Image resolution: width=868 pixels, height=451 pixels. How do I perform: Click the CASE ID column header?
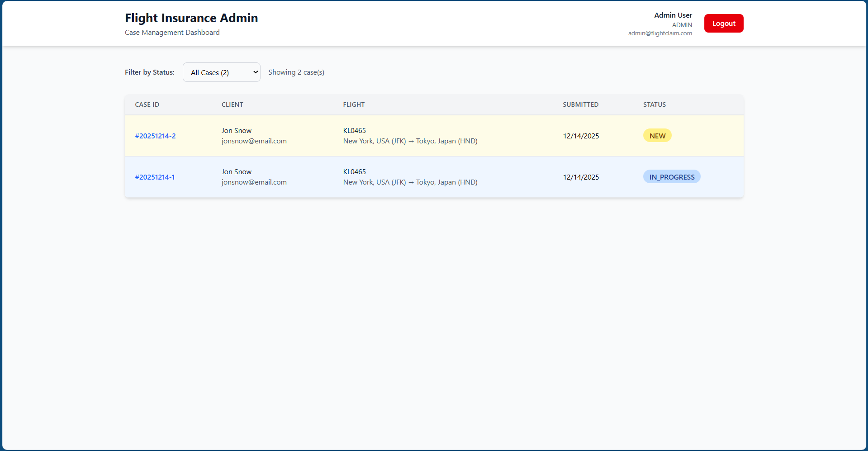(147, 104)
